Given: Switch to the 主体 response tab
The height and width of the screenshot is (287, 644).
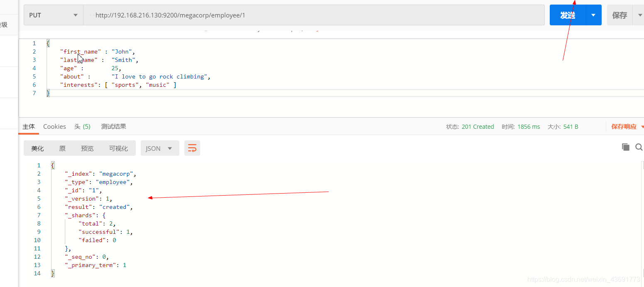Looking at the screenshot, I should [29, 127].
